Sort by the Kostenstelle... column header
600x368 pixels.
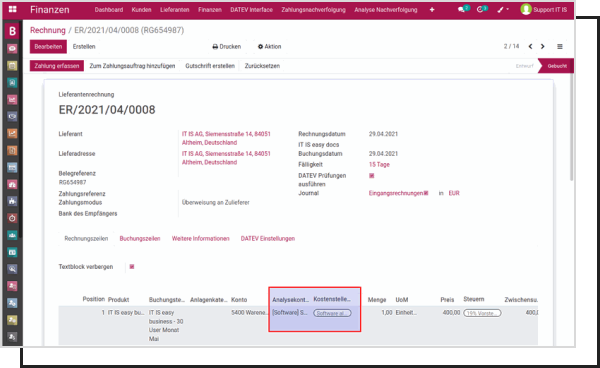332,299
